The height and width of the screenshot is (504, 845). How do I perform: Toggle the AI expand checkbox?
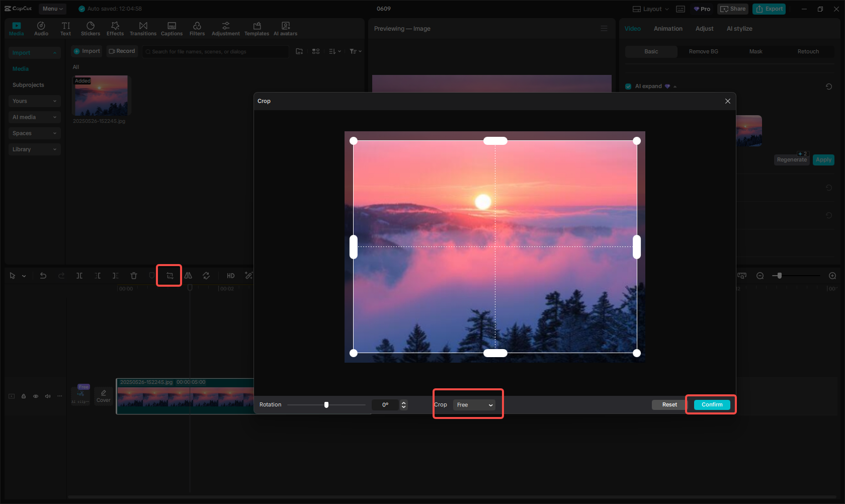(x=628, y=86)
